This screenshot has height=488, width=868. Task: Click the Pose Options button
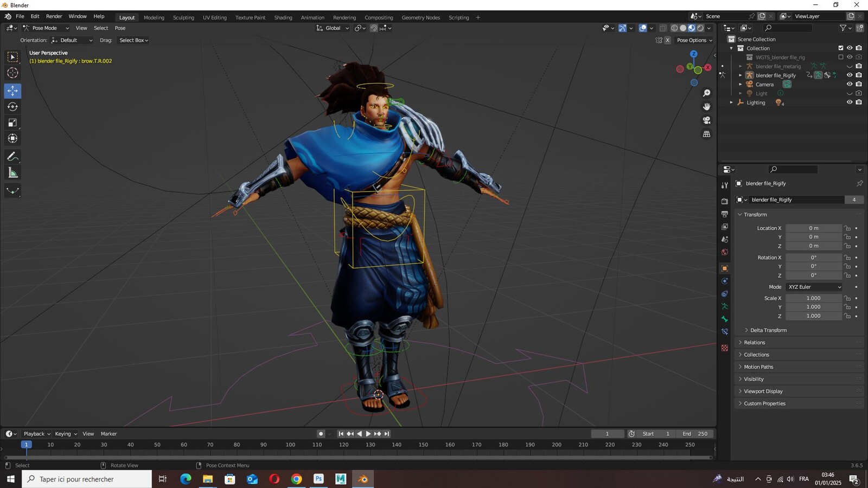tap(694, 40)
